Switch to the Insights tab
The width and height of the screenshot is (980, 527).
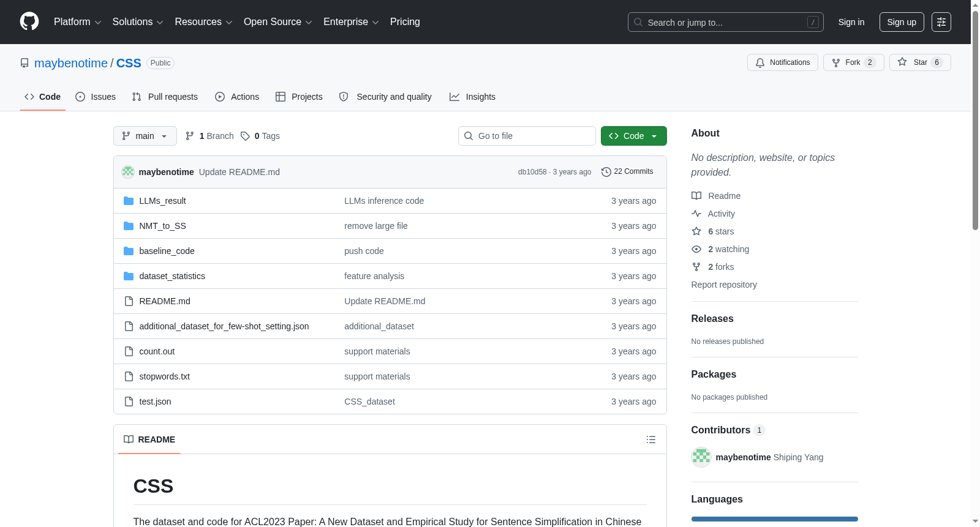pos(472,97)
